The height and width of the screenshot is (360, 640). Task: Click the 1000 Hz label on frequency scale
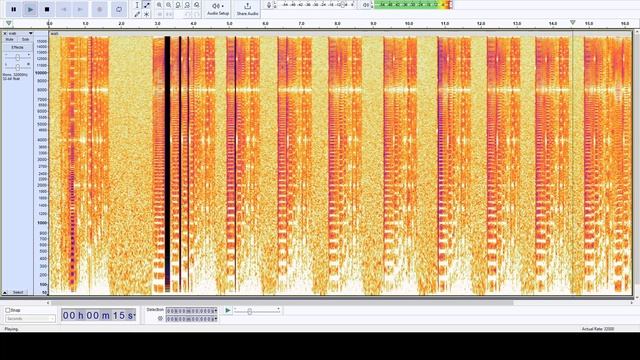pos(42,223)
